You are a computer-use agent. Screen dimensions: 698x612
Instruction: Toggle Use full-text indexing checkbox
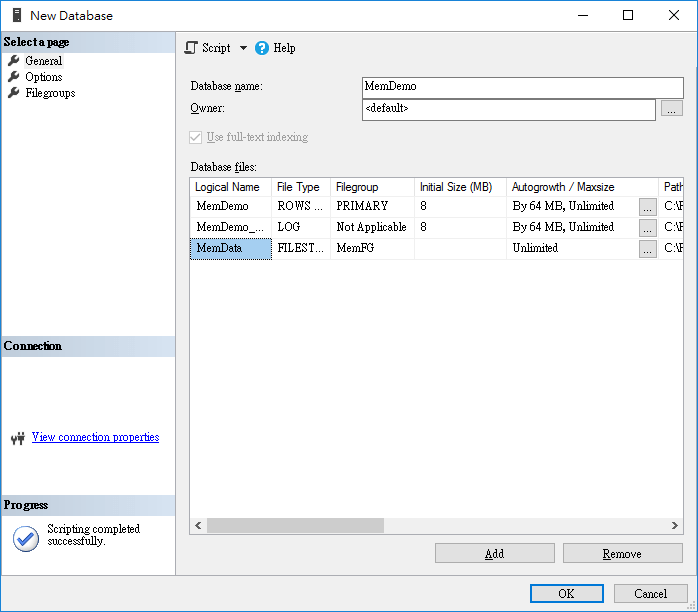tap(195, 137)
